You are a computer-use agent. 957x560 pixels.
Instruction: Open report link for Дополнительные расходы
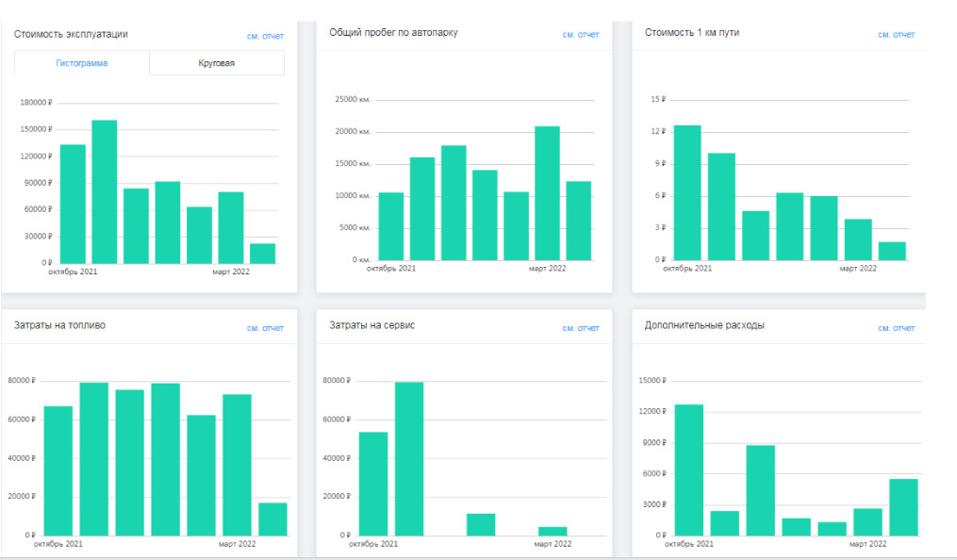pyautogui.click(x=897, y=328)
